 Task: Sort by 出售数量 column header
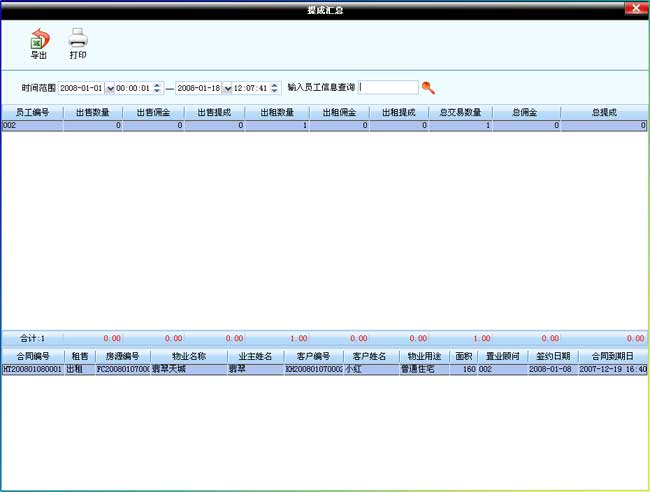93,113
